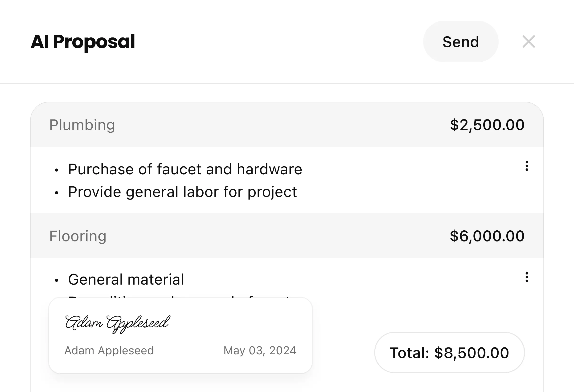Viewport: 574px width, 392px height.
Task: Click the AI Proposal title
Action: [82, 42]
